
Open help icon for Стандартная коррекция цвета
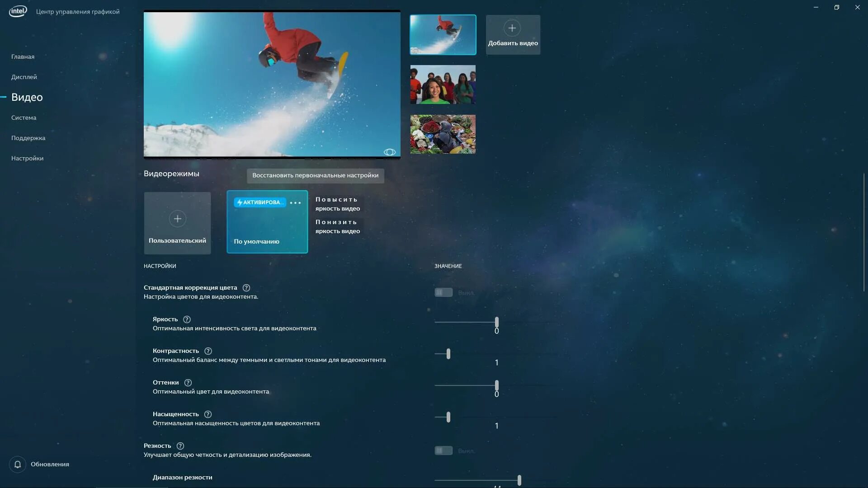click(x=246, y=288)
